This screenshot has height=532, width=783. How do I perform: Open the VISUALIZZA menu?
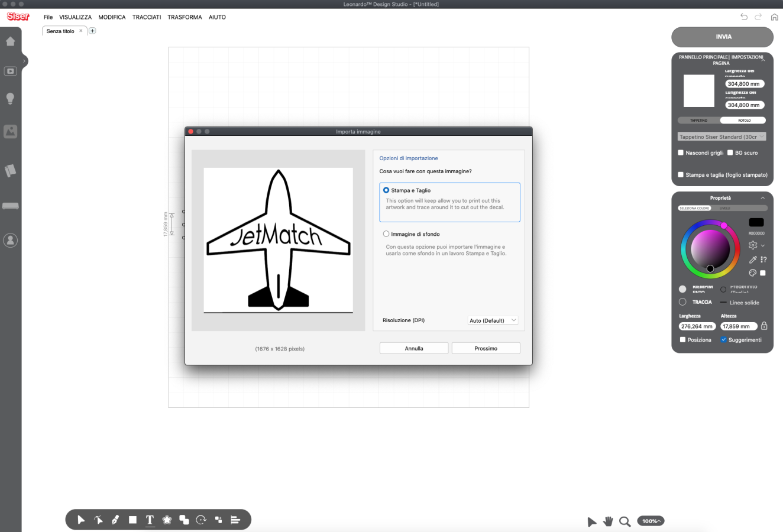coord(75,17)
